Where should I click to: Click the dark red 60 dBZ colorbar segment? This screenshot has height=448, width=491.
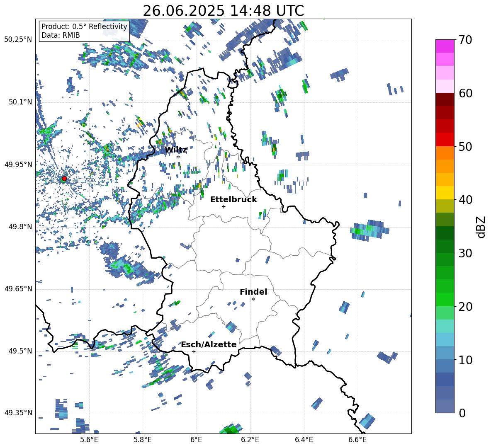pos(445,99)
